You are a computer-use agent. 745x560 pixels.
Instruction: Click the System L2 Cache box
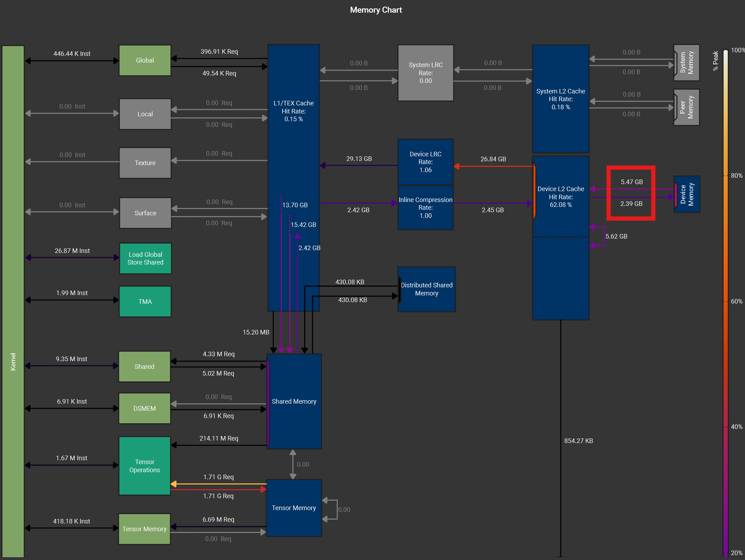click(561, 99)
